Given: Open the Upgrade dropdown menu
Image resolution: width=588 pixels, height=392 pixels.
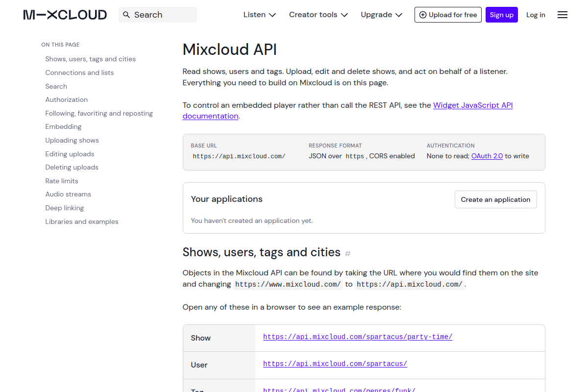Looking at the screenshot, I should (382, 15).
